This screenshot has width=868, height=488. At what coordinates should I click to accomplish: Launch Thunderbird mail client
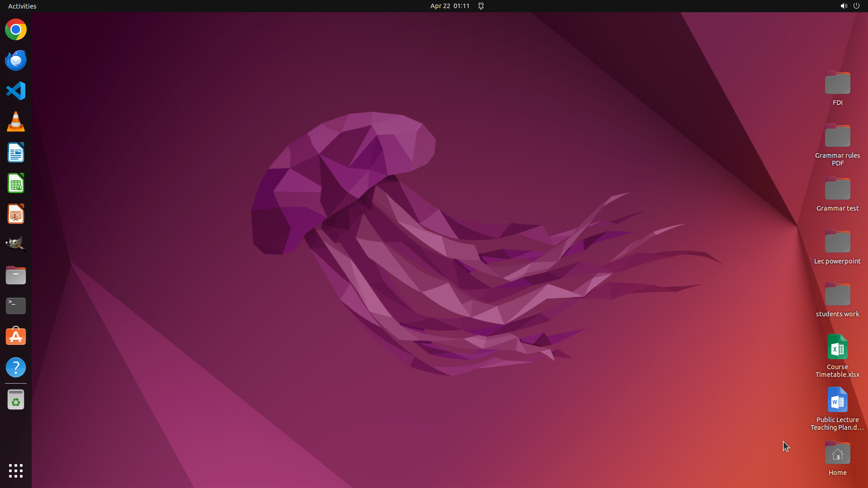(x=16, y=60)
